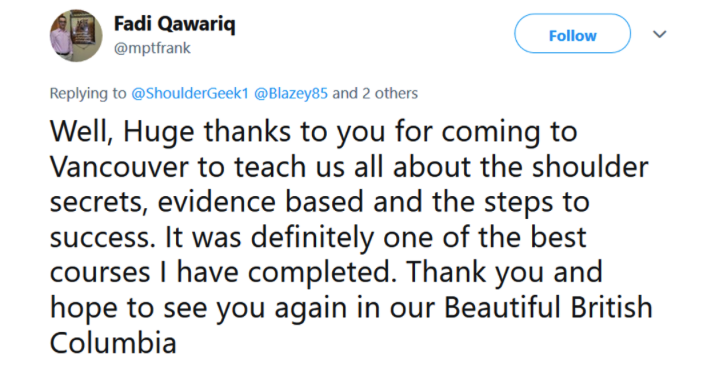Visit the @ShoulderGeek1 profile mention

(x=190, y=93)
